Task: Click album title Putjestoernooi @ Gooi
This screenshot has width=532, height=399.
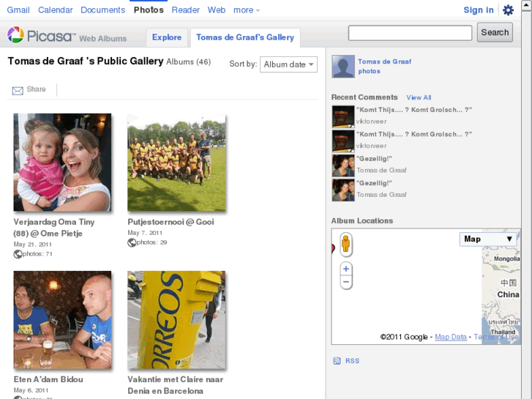Action: coord(171,222)
